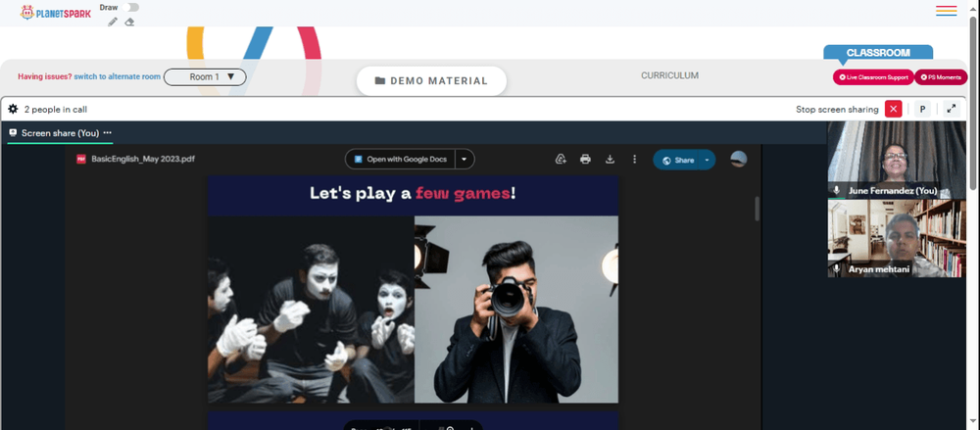Open the hamburger menu at top right
This screenshot has height=430, width=980.
(x=947, y=11)
